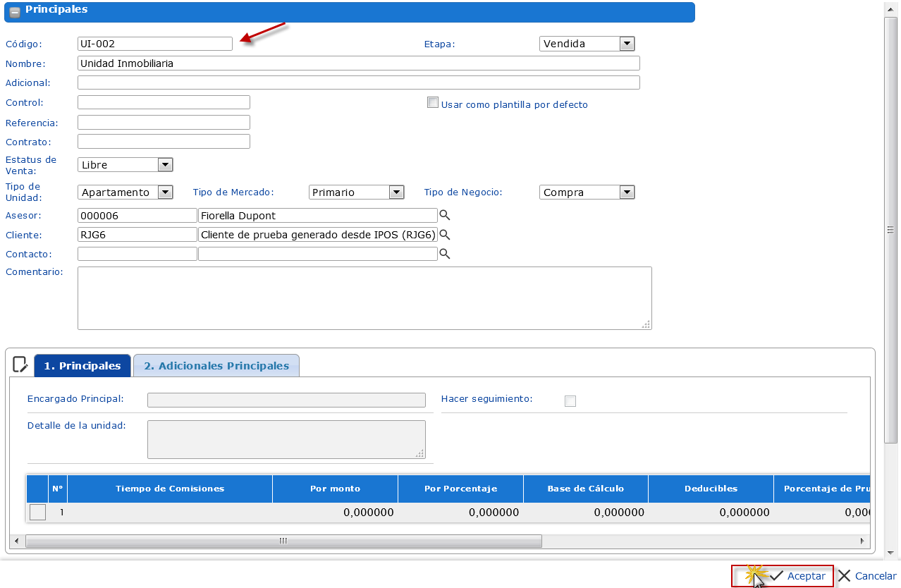Toggle the Hacer seguimiento checkbox

[x=570, y=401]
